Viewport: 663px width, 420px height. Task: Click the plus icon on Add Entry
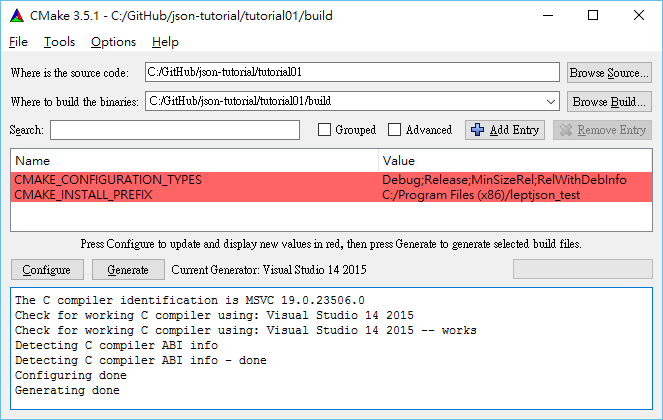click(478, 130)
